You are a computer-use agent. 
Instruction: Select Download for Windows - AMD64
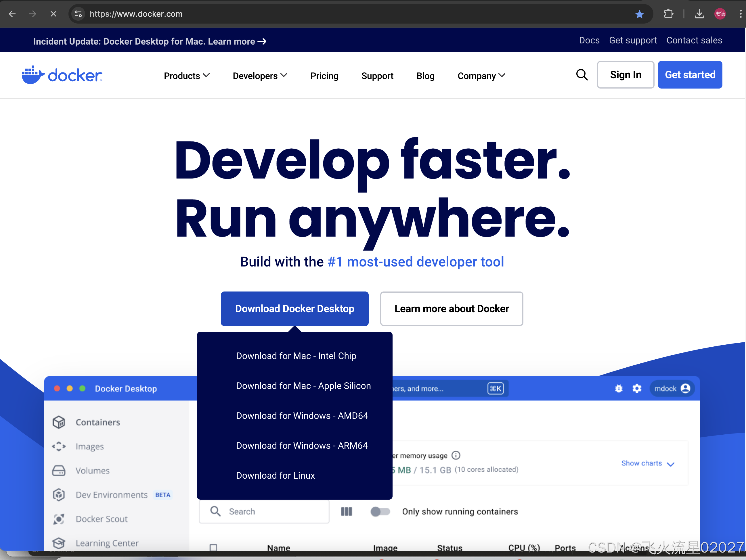(302, 416)
